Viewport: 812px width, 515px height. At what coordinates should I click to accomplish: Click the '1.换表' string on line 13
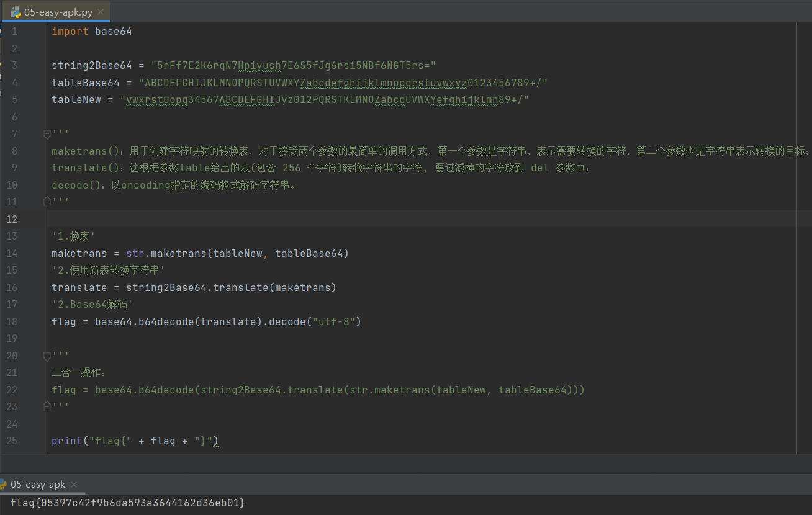coord(73,236)
